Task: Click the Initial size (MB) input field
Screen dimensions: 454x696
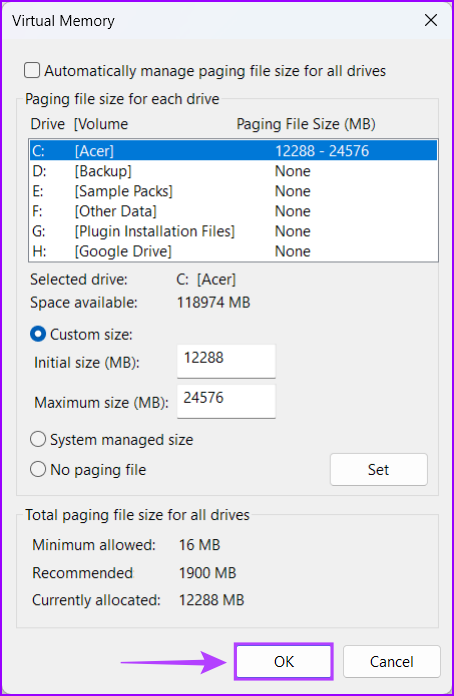Action: [x=226, y=361]
